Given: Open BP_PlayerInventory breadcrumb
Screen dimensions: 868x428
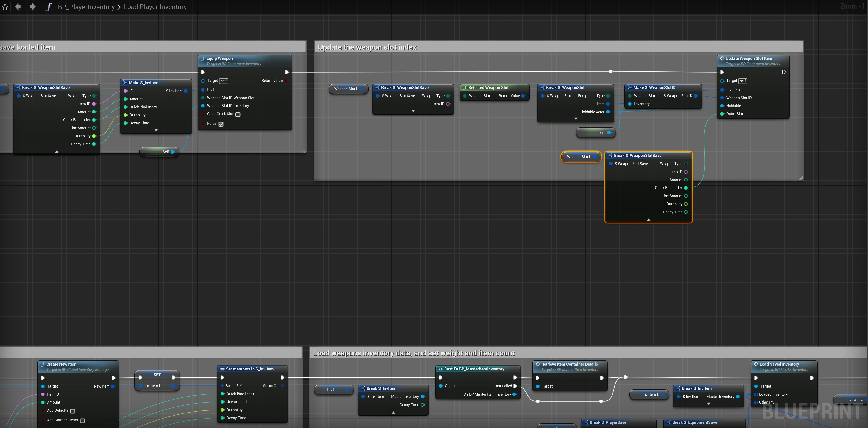Looking at the screenshot, I should tap(86, 7).
